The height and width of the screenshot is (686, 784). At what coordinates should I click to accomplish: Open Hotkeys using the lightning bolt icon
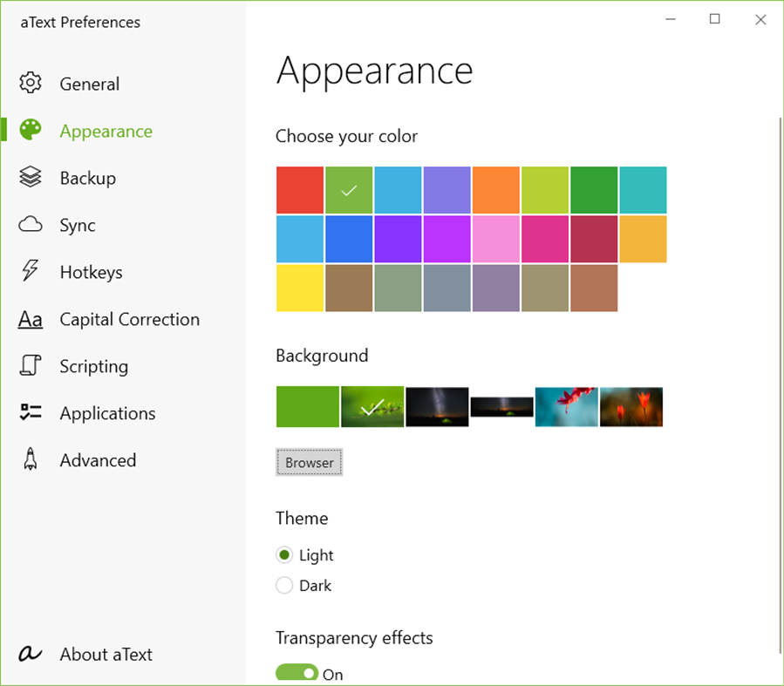[30, 271]
